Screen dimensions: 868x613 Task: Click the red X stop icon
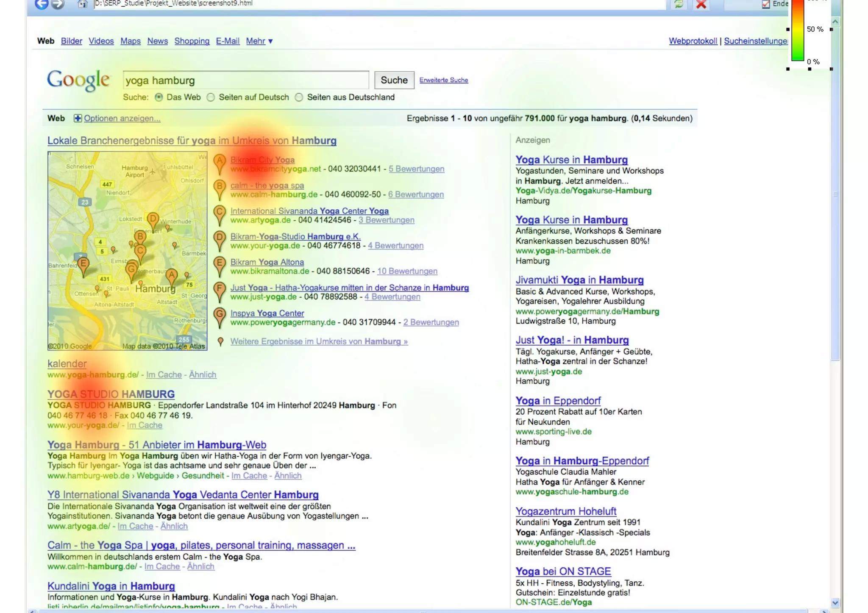[x=701, y=4]
